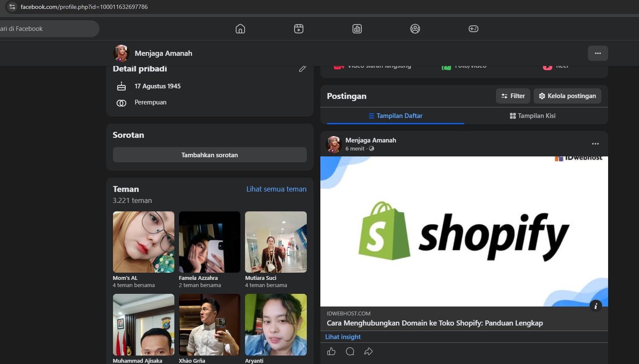Screen dimensions: 639x364
Task: Open the Facebook Home icon
Action: (x=240, y=29)
